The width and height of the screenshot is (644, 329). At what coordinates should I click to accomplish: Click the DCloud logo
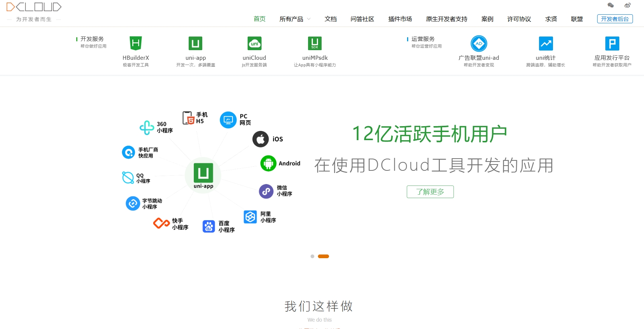coord(34,7)
